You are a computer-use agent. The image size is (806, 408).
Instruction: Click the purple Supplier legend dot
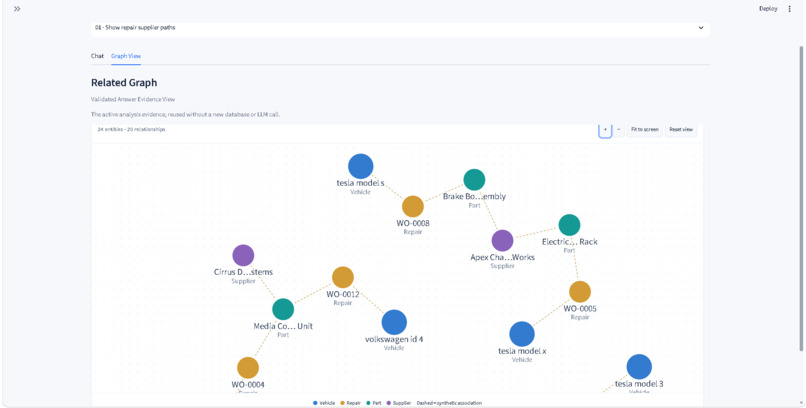[389, 403]
